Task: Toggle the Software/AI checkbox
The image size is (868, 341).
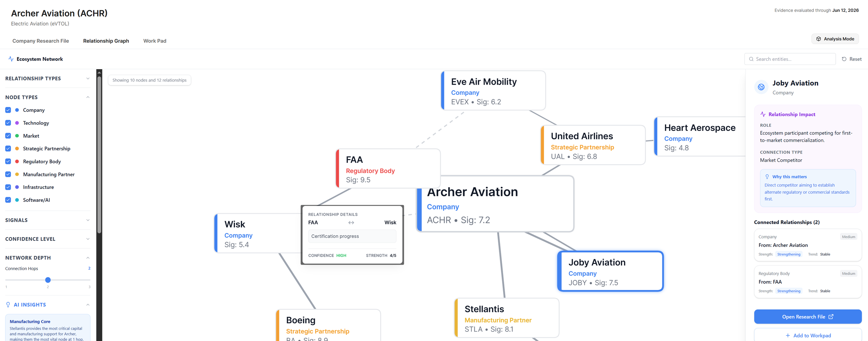Action: click(x=8, y=200)
